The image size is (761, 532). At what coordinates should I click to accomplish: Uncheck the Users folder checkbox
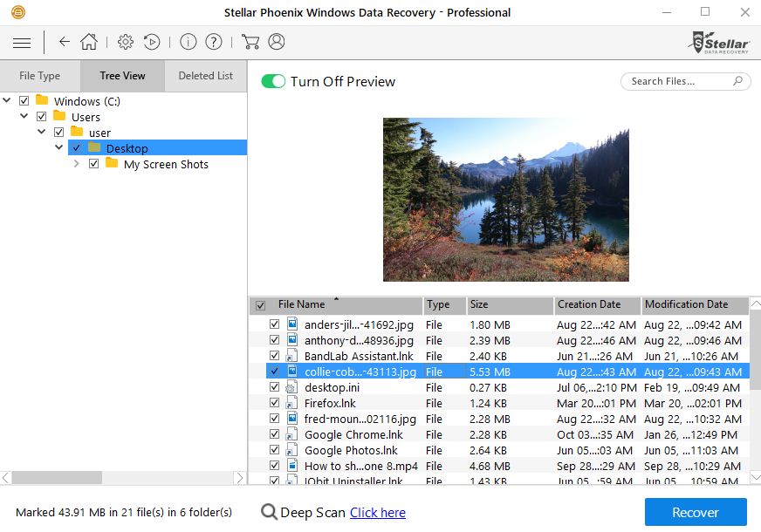click(x=41, y=116)
